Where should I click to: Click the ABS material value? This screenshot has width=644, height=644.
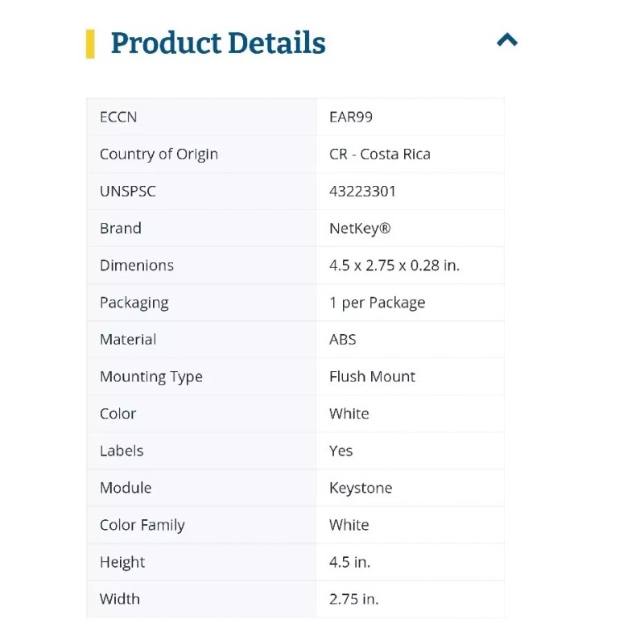point(343,339)
